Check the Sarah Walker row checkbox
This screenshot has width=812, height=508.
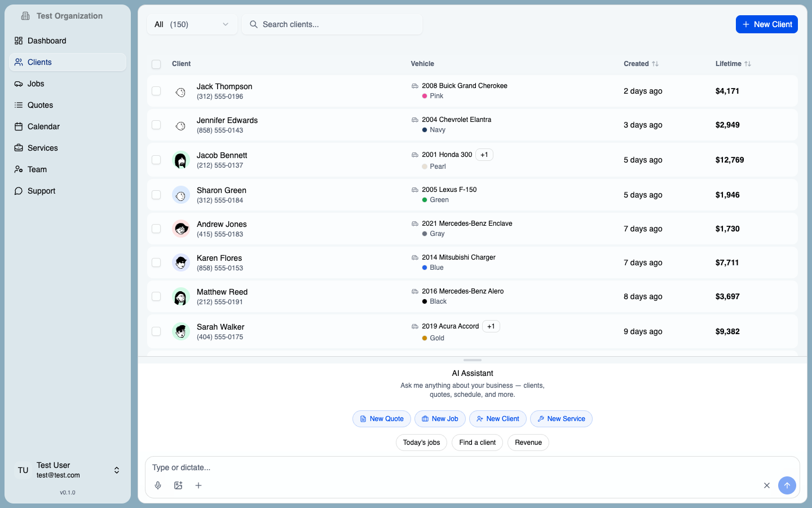[x=156, y=331]
